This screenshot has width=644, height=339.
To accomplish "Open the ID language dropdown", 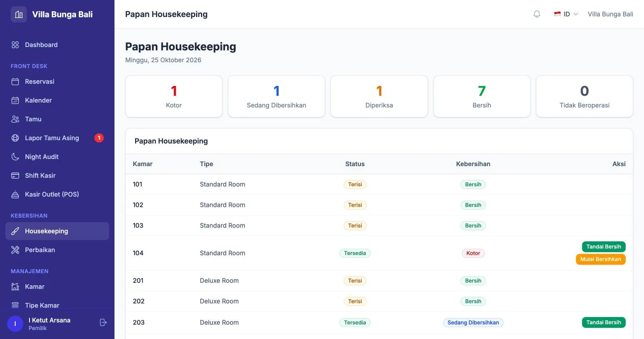I will coord(566,14).
